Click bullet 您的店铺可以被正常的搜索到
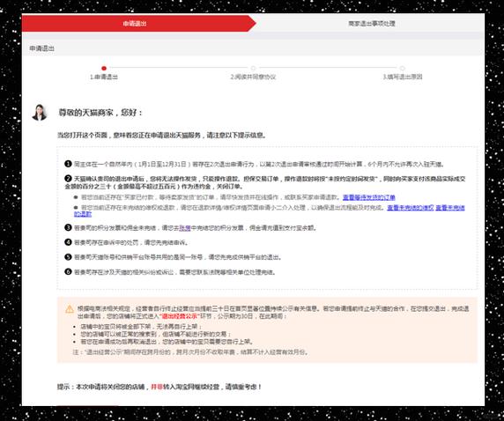The width and height of the screenshot is (504, 421). pyautogui.click(x=156, y=334)
